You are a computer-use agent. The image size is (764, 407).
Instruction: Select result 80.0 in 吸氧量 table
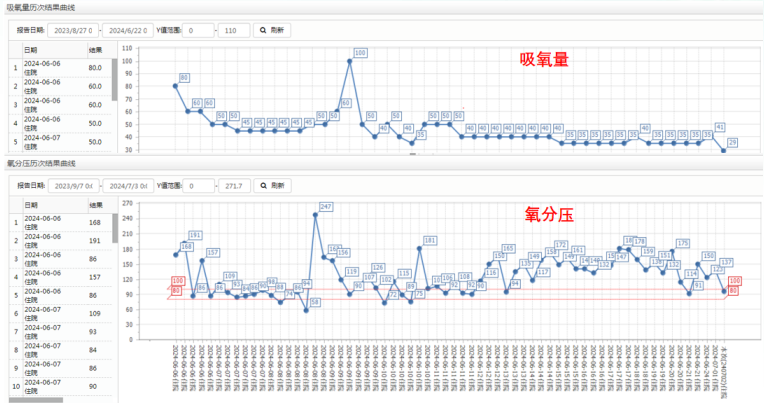coord(95,68)
